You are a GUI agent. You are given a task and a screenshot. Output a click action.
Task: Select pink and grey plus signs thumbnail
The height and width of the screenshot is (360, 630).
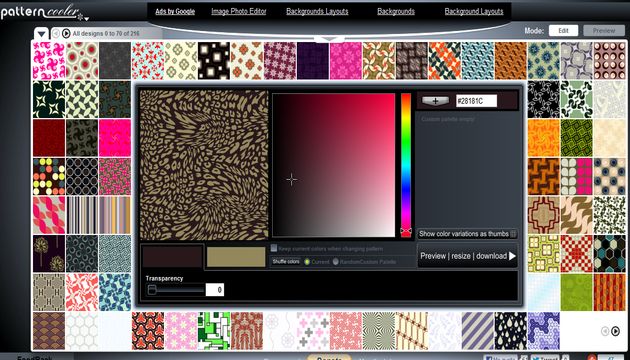pos(313,331)
